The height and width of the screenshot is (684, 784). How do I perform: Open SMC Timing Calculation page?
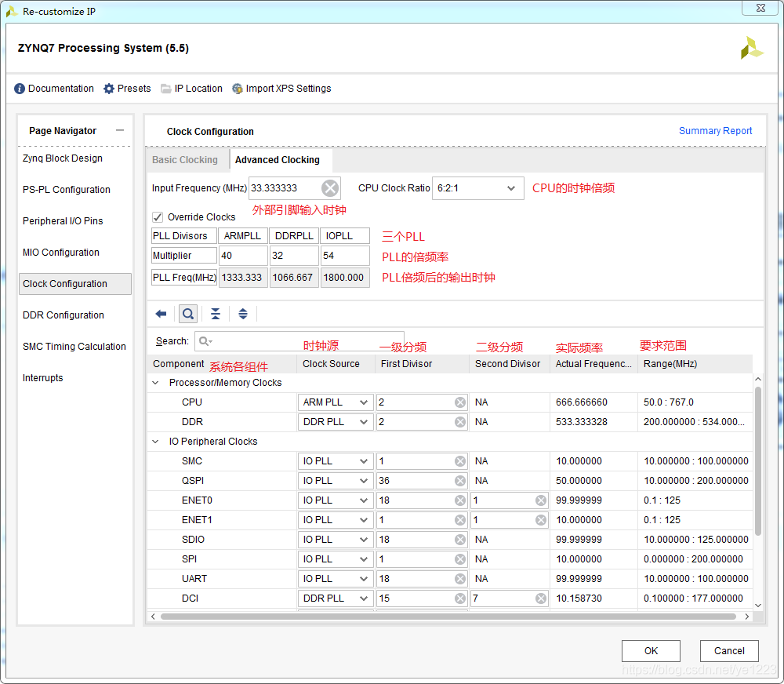(74, 347)
